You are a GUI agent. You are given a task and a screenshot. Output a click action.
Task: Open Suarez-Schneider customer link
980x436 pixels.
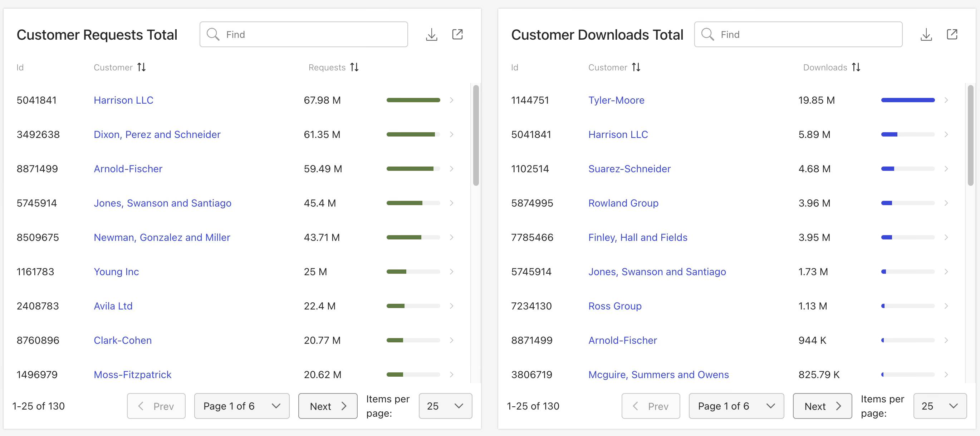(x=629, y=169)
